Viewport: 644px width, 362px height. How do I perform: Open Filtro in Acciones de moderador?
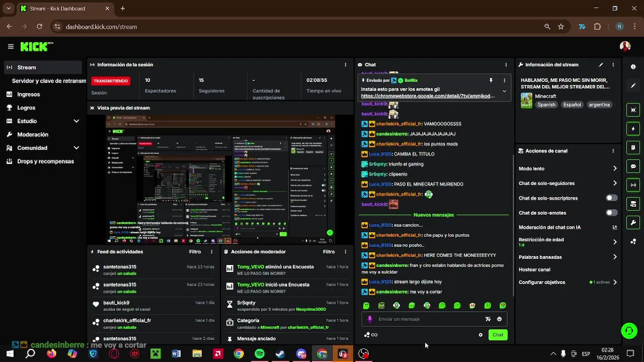coord(329,252)
